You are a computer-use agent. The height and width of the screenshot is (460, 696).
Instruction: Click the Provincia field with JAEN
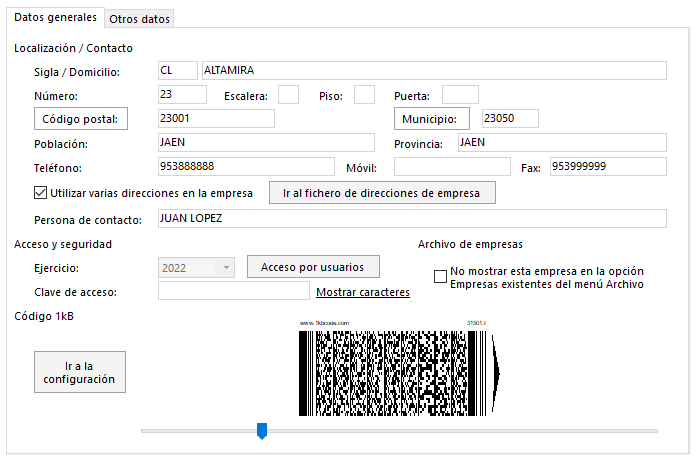coord(562,143)
